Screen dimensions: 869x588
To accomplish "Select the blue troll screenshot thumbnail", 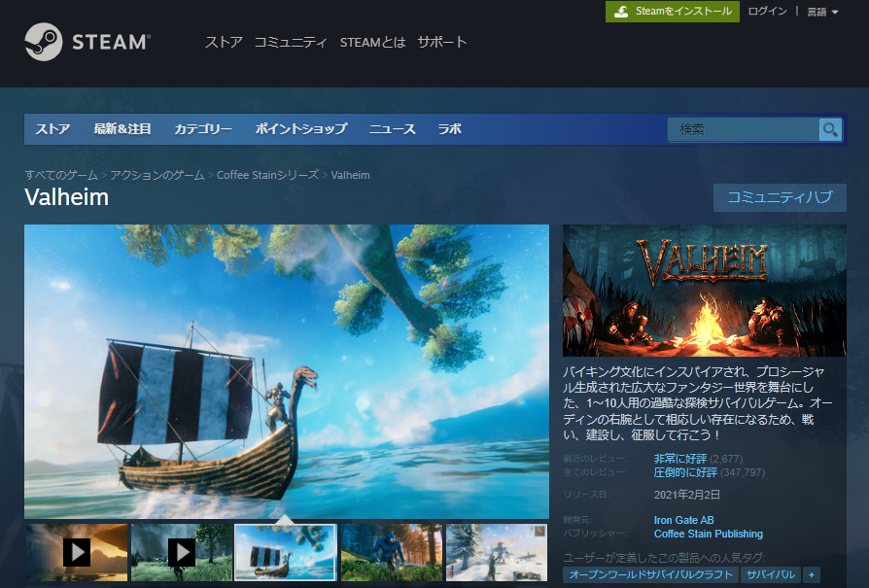I will (392, 552).
